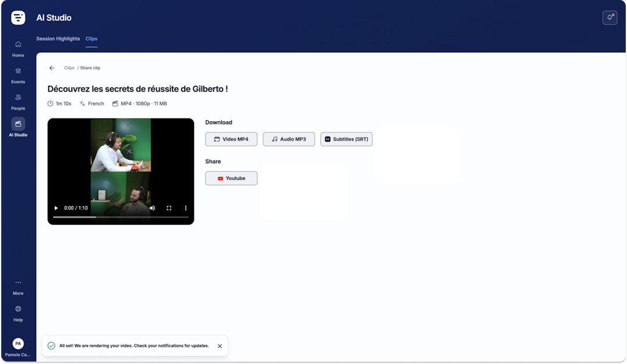Expand the More menu in sidebar
This screenshot has width=627, height=364.
[x=18, y=282]
